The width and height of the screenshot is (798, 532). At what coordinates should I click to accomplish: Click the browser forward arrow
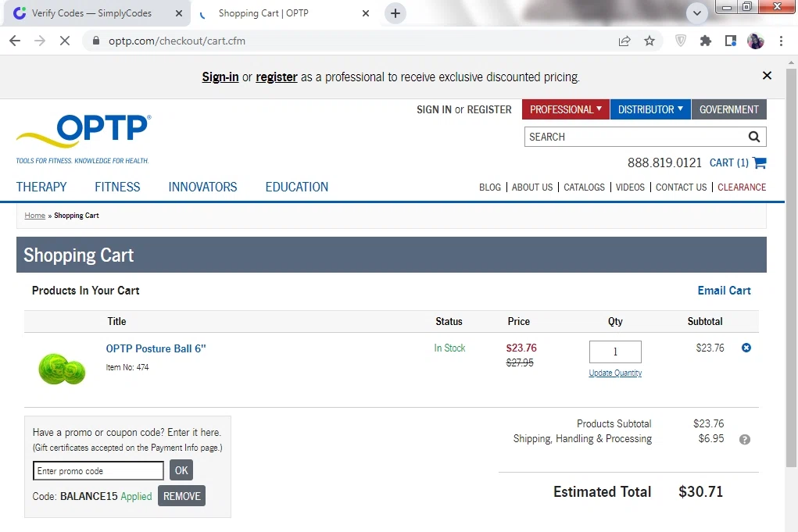pyautogui.click(x=40, y=41)
